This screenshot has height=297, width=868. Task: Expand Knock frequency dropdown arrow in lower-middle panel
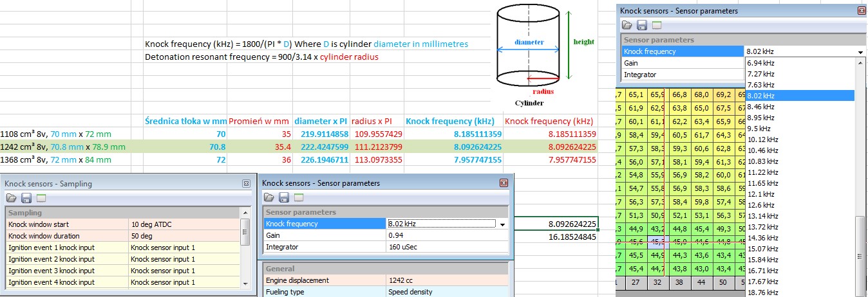click(x=503, y=224)
